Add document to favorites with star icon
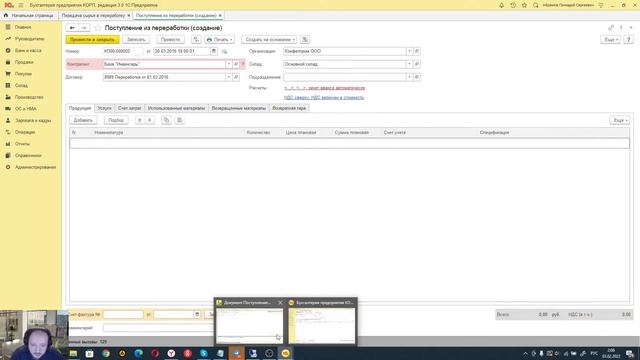 tap(98, 28)
